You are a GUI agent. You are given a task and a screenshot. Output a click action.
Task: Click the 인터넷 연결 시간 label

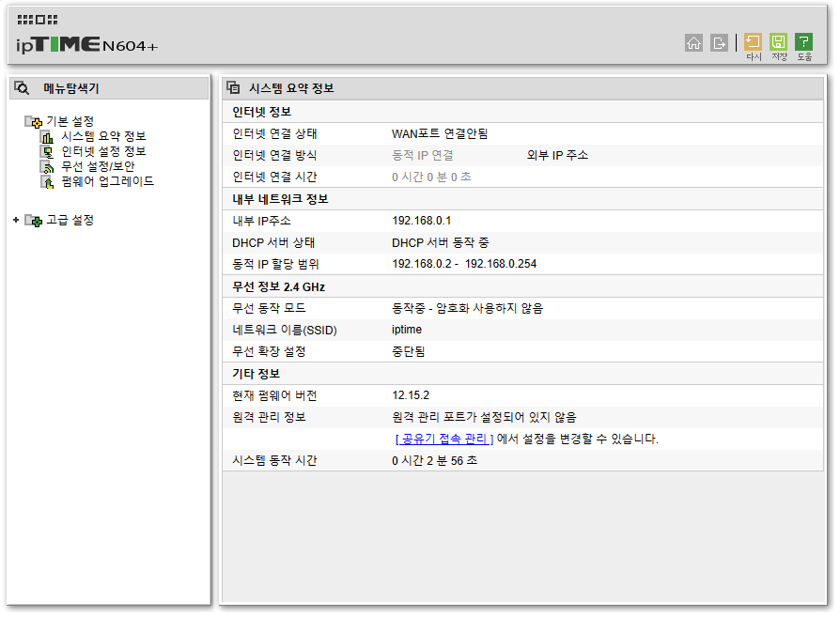click(x=274, y=177)
